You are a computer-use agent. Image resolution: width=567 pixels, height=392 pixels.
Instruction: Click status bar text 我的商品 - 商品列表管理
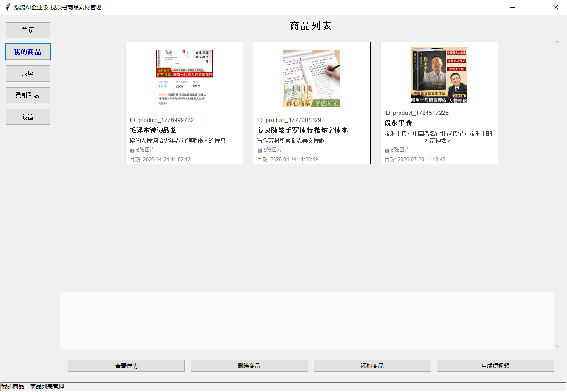click(33, 387)
